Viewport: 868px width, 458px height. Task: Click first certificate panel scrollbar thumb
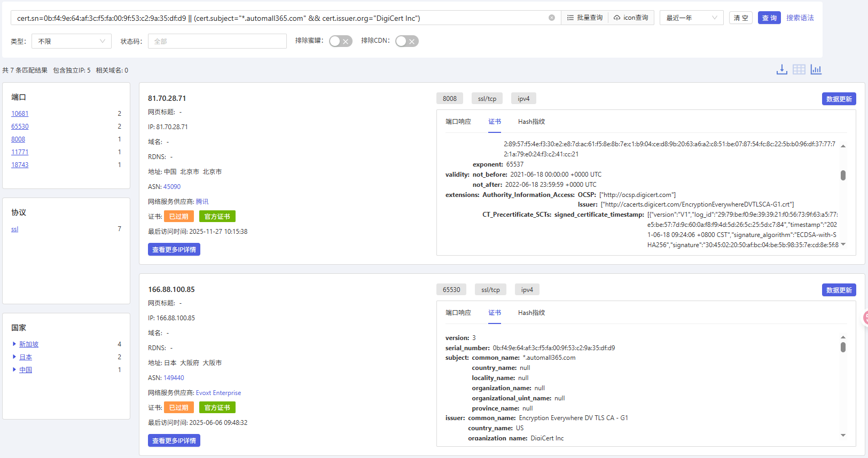tap(843, 175)
